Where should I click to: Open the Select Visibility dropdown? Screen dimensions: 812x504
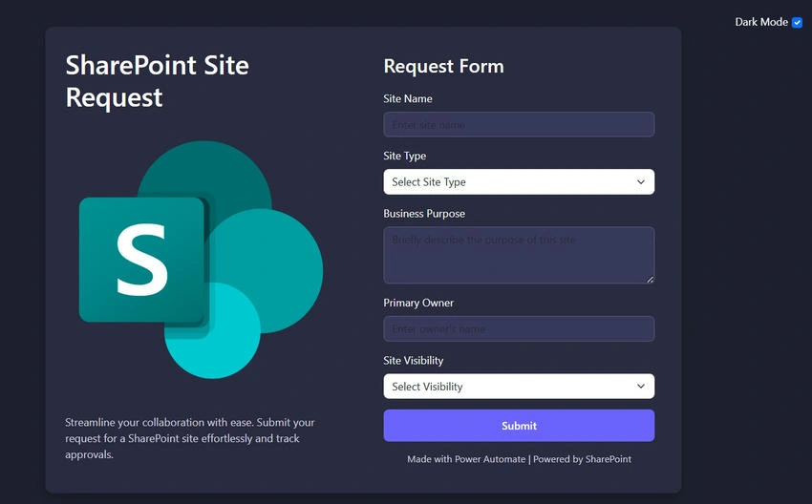tap(519, 387)
